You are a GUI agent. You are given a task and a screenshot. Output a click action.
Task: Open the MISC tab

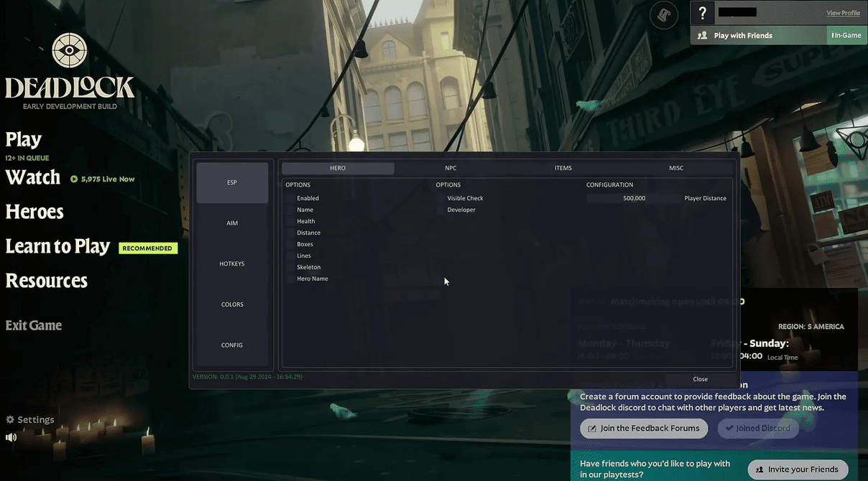[676, 168]
